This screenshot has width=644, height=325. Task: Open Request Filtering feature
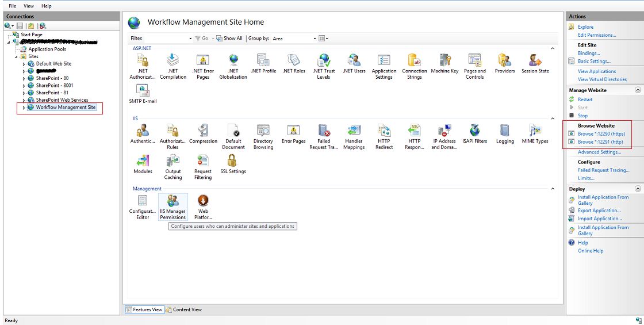coord(203,167)
